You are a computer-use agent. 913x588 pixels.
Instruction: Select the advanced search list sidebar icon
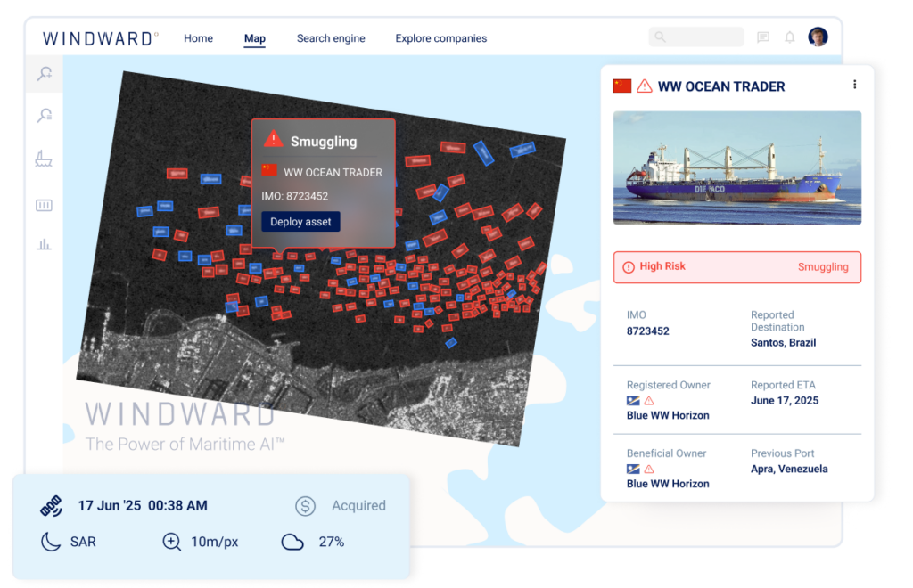click(x=45, y=115)
